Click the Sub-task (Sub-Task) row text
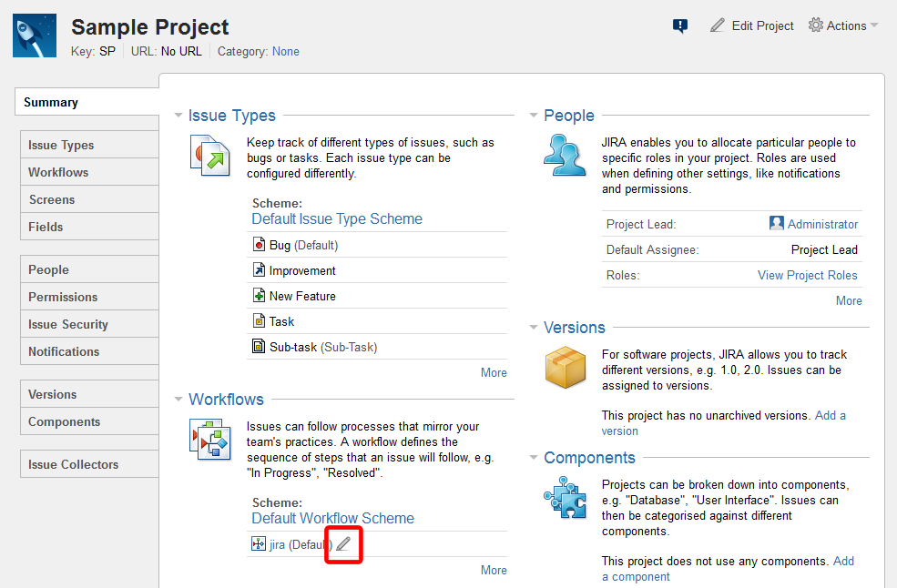 323,347
